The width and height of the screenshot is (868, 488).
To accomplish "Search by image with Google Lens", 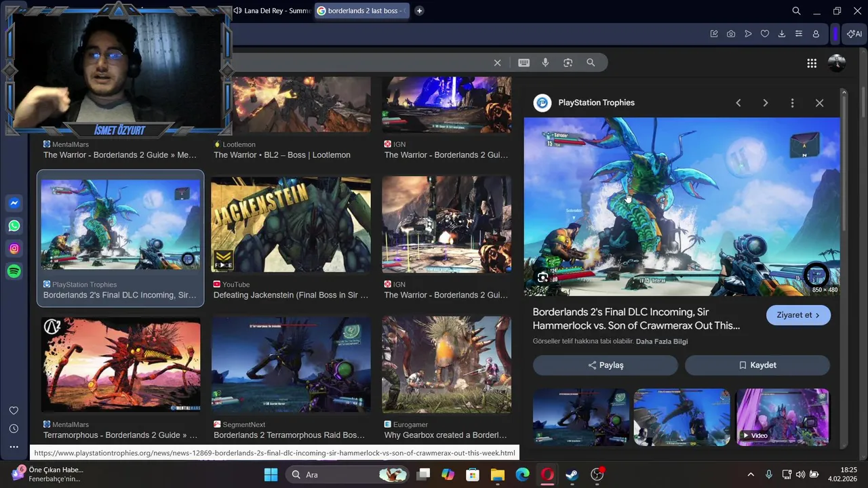I will (x=568, y=62).
